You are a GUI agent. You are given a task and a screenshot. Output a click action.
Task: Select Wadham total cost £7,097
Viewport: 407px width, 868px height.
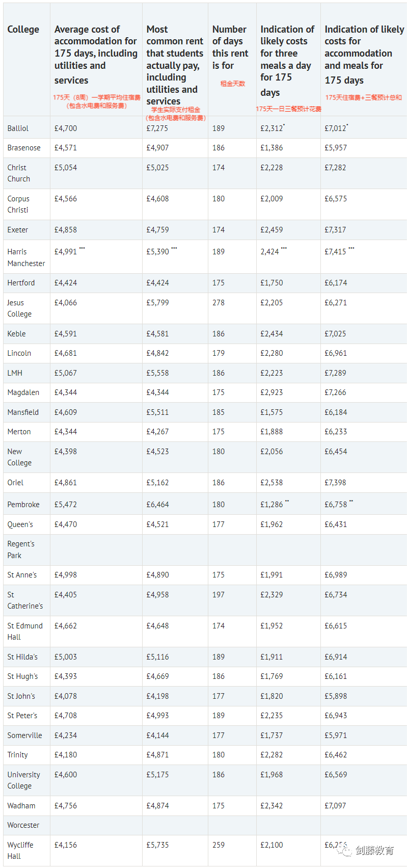pos(335,806)
